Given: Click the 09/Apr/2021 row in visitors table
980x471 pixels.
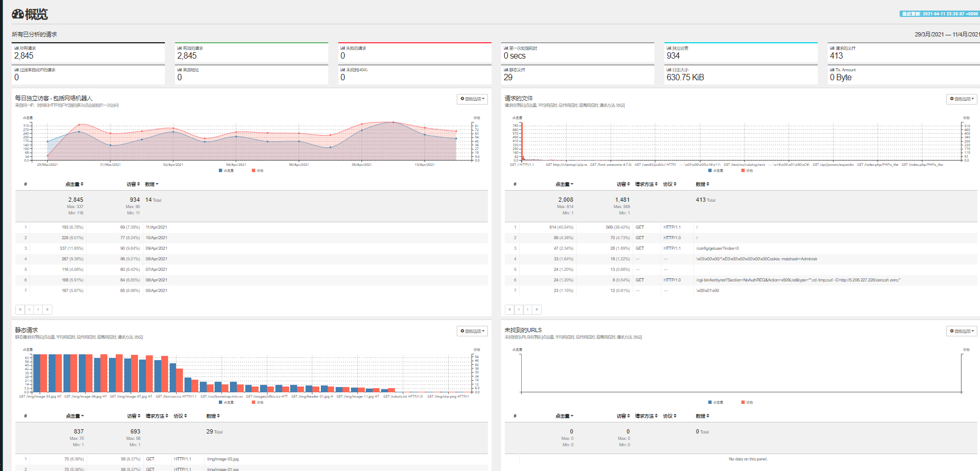Looking at the screenshot, I should (x=252, y=249).
